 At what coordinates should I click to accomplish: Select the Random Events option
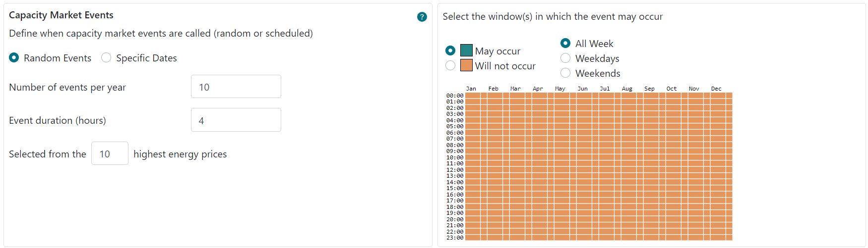tap(14, 58)
